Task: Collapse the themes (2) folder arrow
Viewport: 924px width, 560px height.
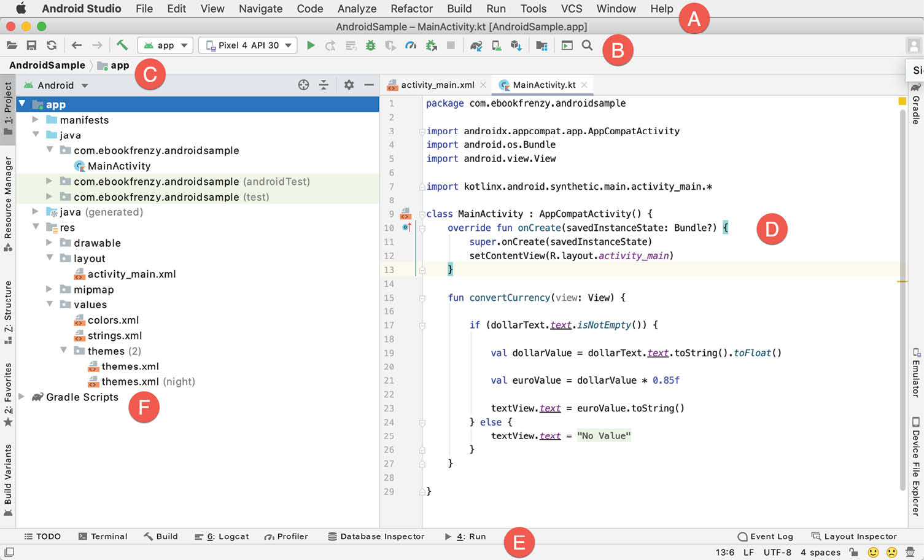Action: pyautogui.click(x=63, y=351)
